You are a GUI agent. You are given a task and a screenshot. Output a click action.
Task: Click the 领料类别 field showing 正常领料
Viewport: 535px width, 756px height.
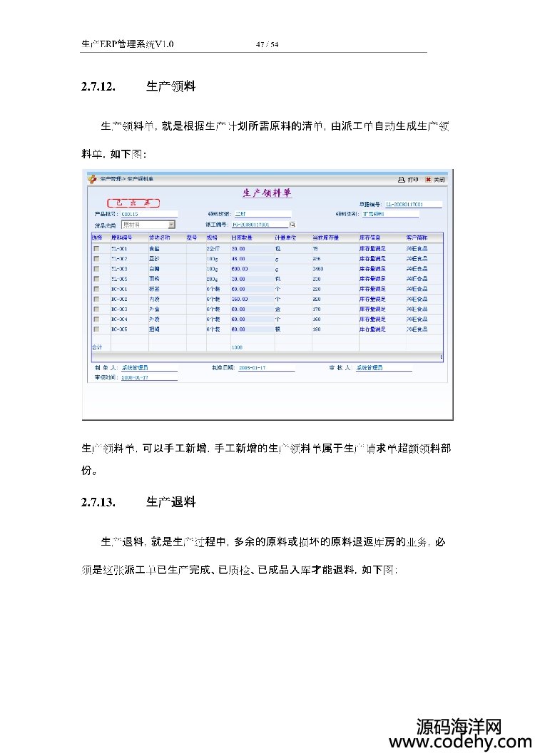(x=390, y=214)
